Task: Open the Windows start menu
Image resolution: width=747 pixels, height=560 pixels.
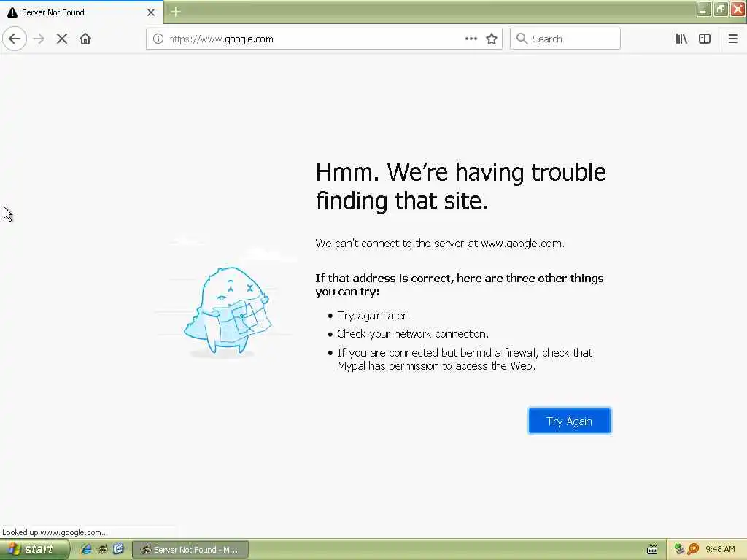Action: 34,550
